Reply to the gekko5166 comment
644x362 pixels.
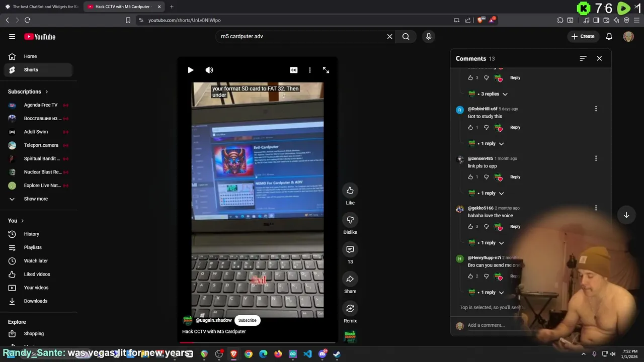tap(515, 227)
